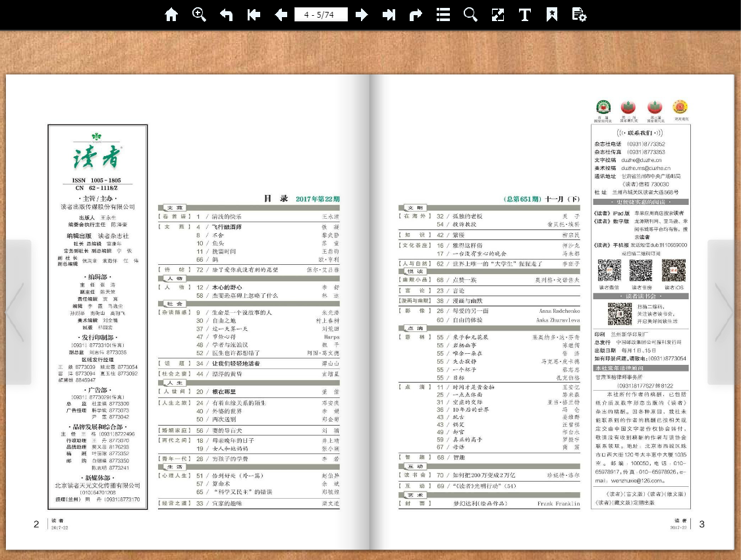Screen dimensions: 741x560
Task: Click contents entry 投诉教授
Action: coord(464,225)
